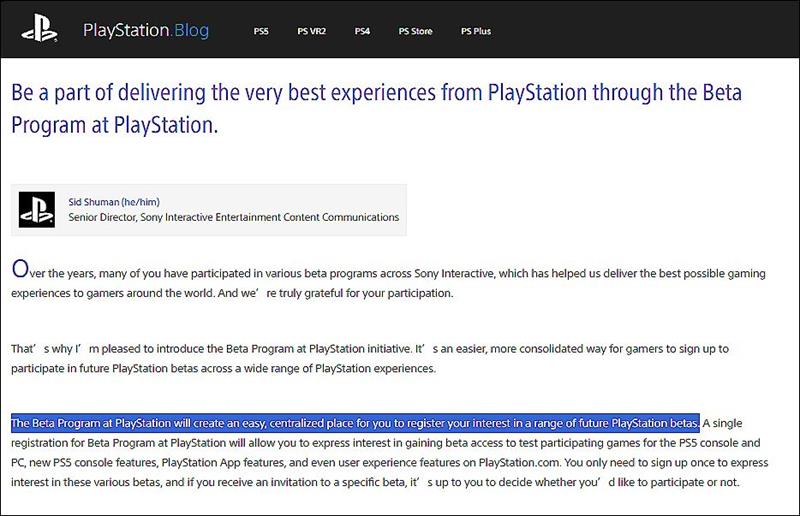Screen dimensions: 800x516
Task: Open the PS5 navigation item
Action: (261, 31)
